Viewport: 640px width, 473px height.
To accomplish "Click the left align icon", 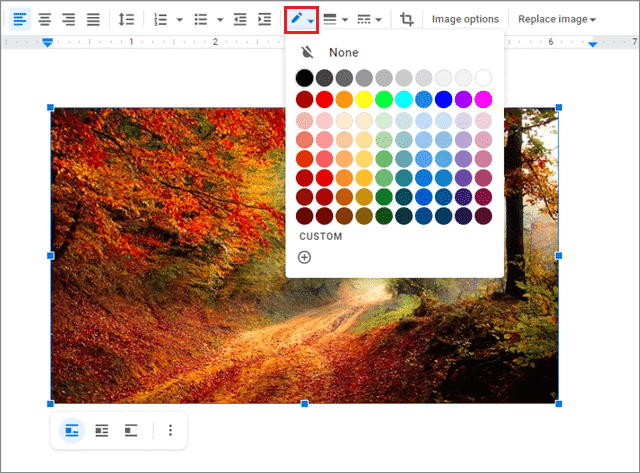I will tap(20, 19).
